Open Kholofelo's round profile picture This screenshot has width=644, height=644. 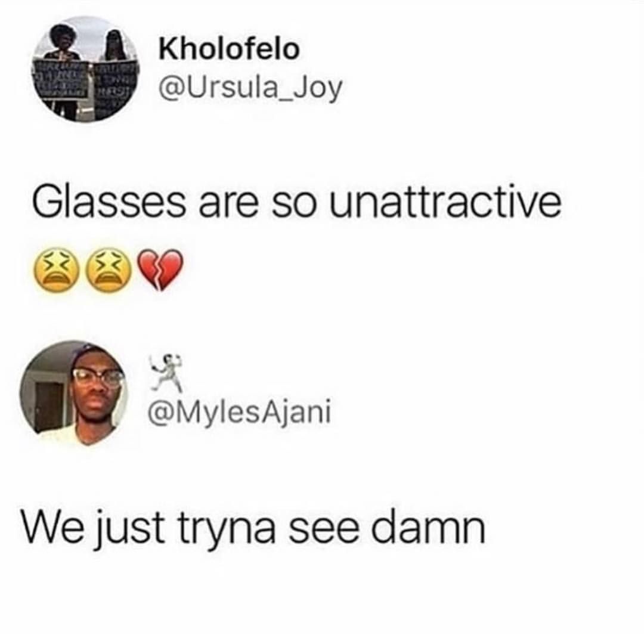[x=86, y=69]
